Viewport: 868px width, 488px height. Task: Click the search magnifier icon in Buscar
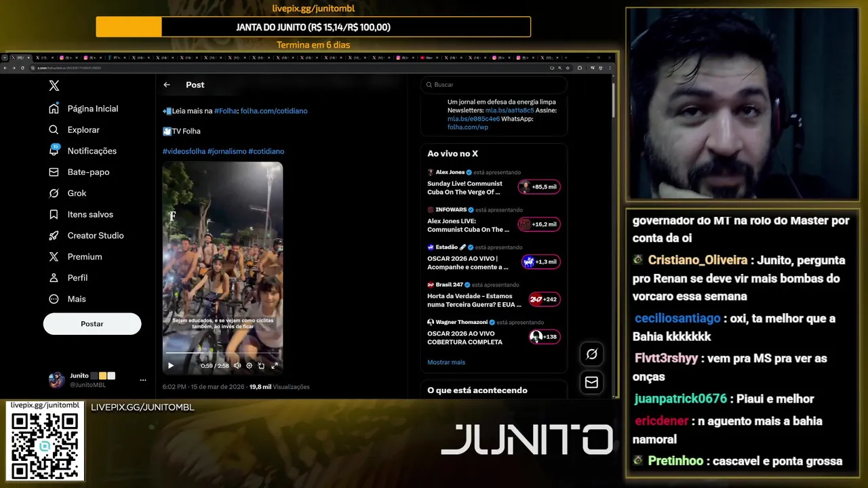pyautogui.click(x=429, y=85)
